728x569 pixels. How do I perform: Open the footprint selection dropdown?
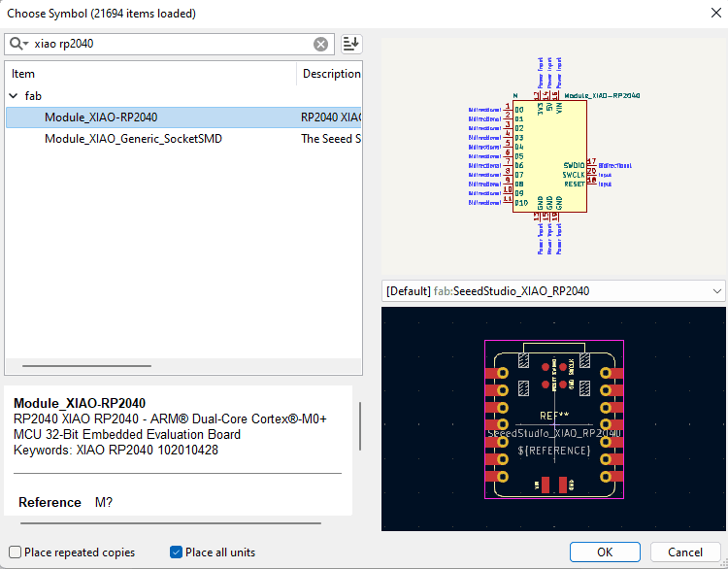click(x=716, y=291)
